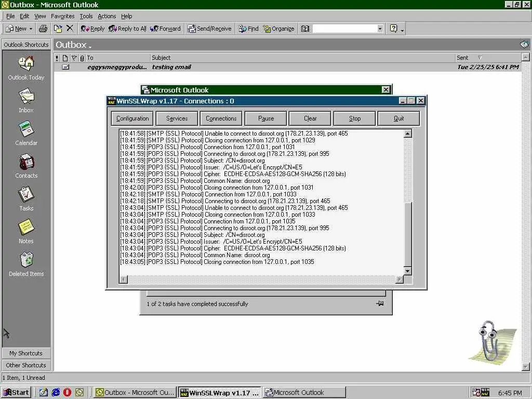The width and height of the screenshot is (532, 399).
Task: Clear the WinSSLWrap log
Action: click(x=310, y=118)
